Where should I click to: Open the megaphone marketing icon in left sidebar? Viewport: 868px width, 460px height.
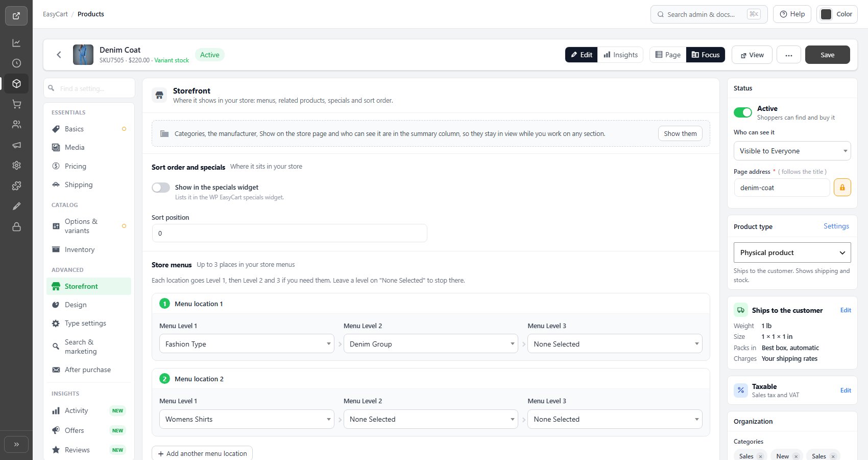(16, 145)
